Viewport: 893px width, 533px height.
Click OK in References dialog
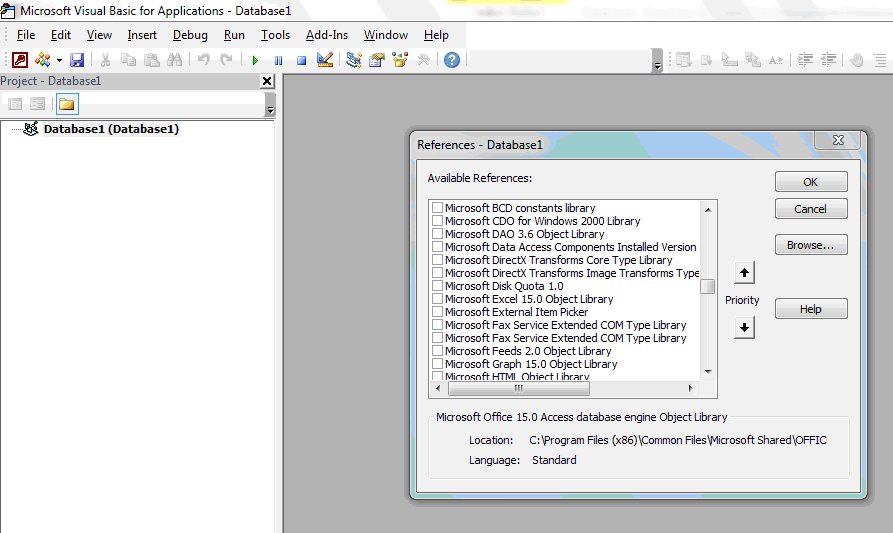coord(811,182)
